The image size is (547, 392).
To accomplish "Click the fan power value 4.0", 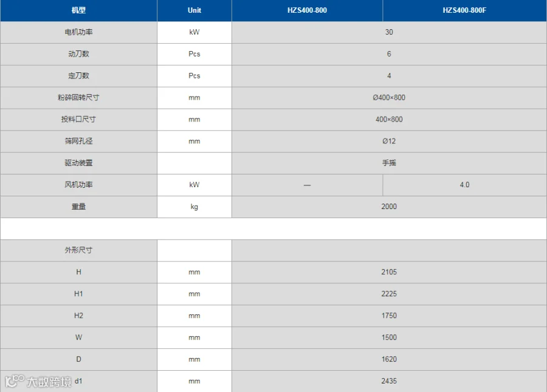I will coord(464,185).
